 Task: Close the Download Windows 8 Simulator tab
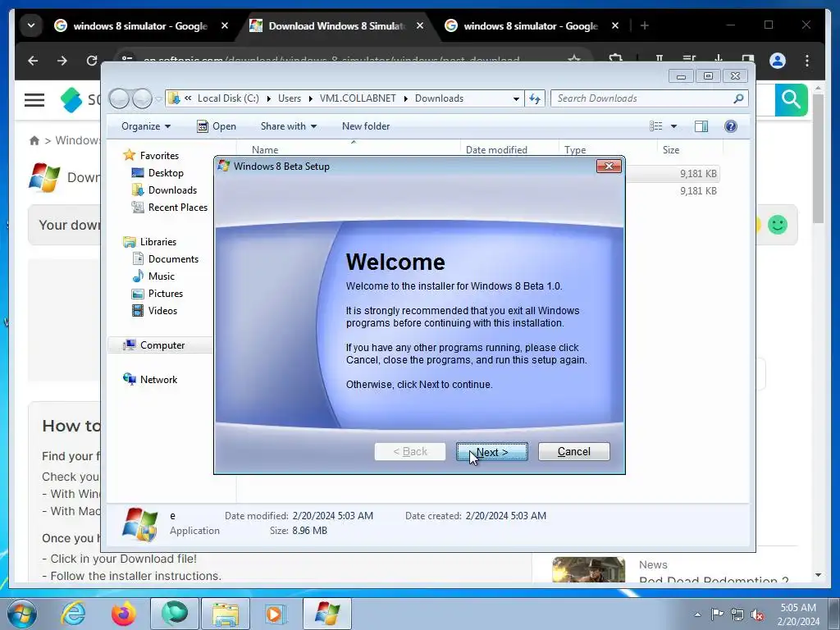[x=420, y=25]
